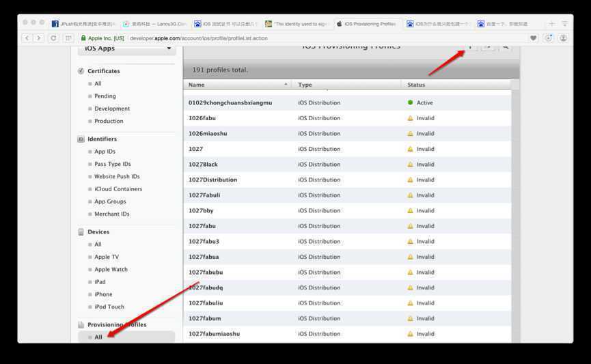Image resolution: width=591 pixels, height=364 pixels.
Task: Open All under Devices
Action: (x=98, y=244)
